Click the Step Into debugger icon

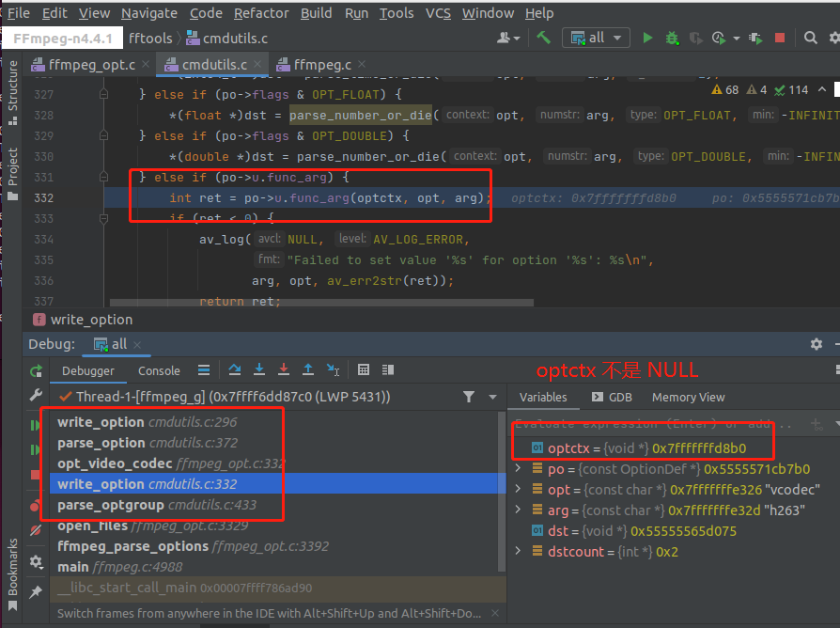pos(259,370)
